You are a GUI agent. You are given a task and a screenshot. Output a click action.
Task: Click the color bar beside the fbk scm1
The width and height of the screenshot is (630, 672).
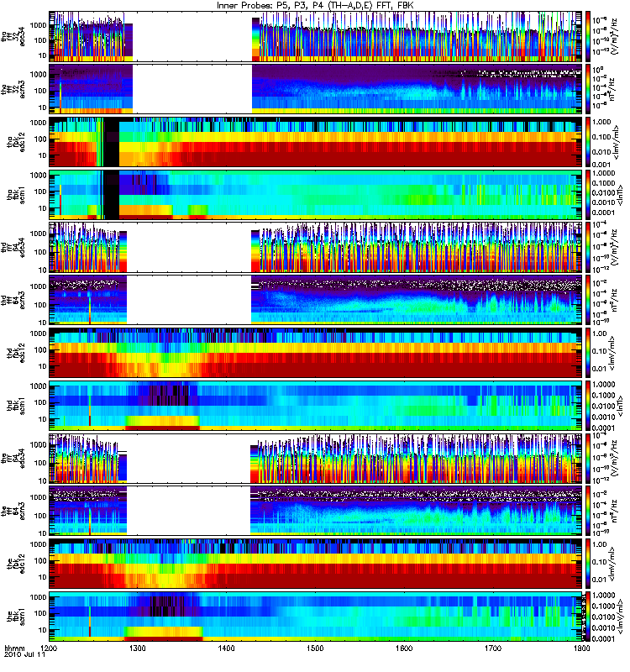(x=588, y=617)
